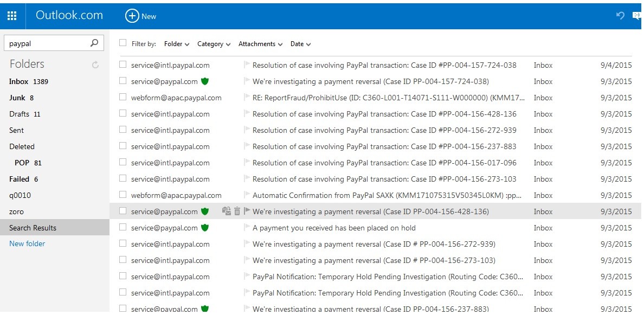The image size is (644, 321).
Task: Flag the 'A payment you received' email
Action: point(247,228)
